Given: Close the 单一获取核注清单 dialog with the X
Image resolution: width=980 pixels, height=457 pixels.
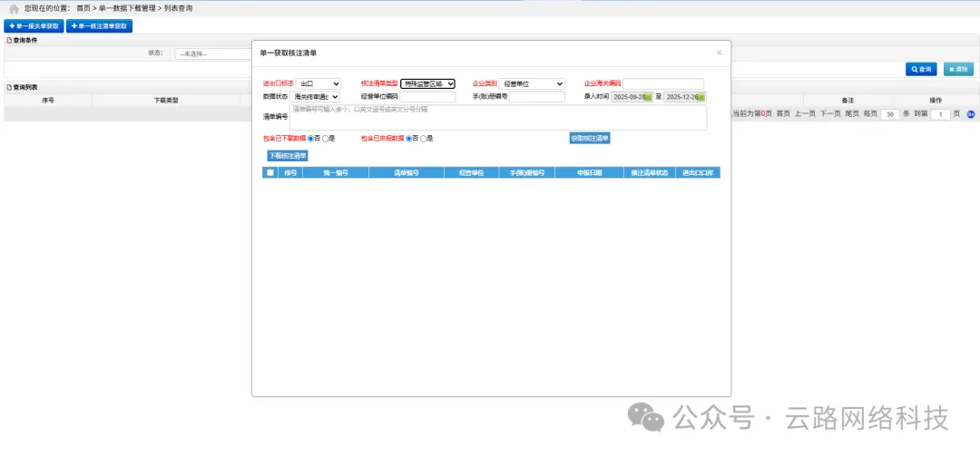Looking at the screenshot, I should (719, 53).
